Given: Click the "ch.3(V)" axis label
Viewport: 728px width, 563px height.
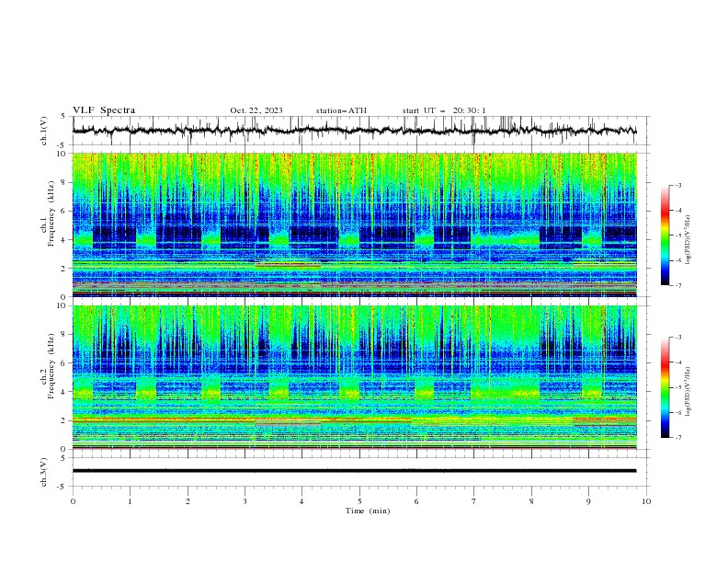Looking at the screenshot, I should (44, 472).
